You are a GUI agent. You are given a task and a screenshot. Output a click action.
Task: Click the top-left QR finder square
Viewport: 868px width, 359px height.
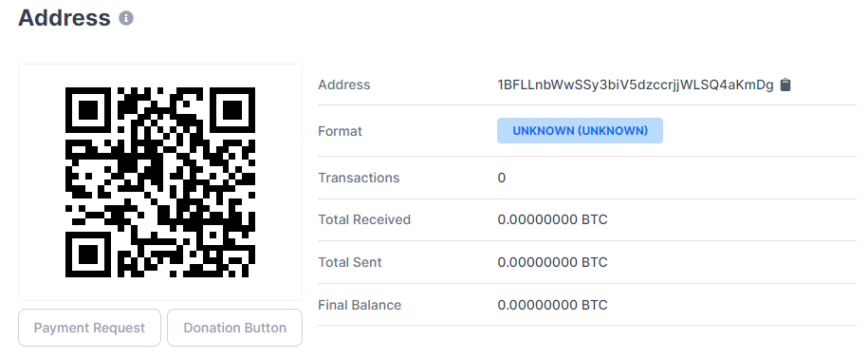pos(88,110)
